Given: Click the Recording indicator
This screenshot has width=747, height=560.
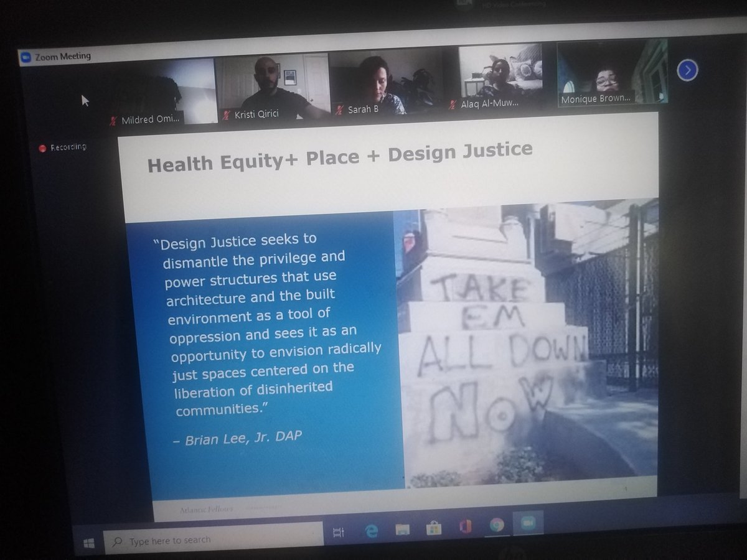Looking at the screenshot, I should tap(63, 147).
